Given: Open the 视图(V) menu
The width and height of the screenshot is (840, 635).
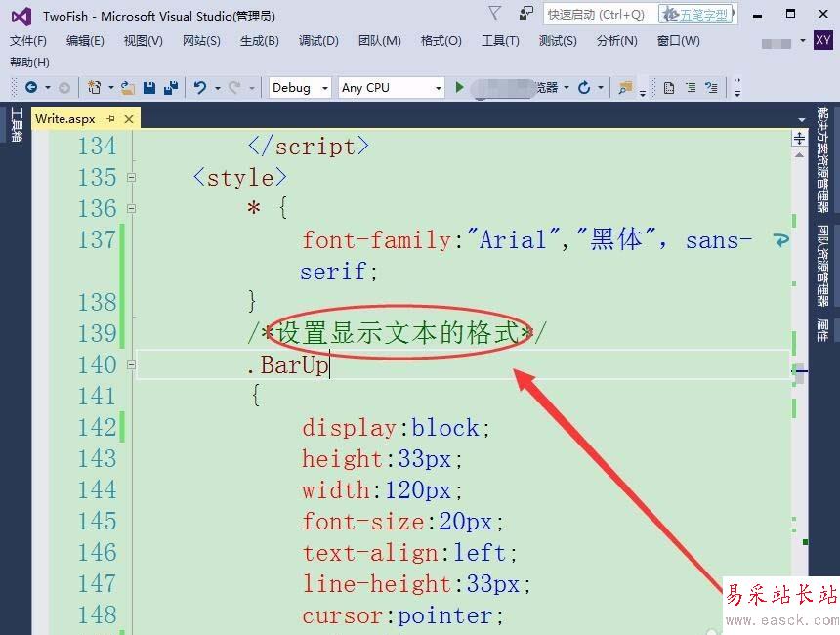Looking at the screenshot, I should [x=143, y=41].
